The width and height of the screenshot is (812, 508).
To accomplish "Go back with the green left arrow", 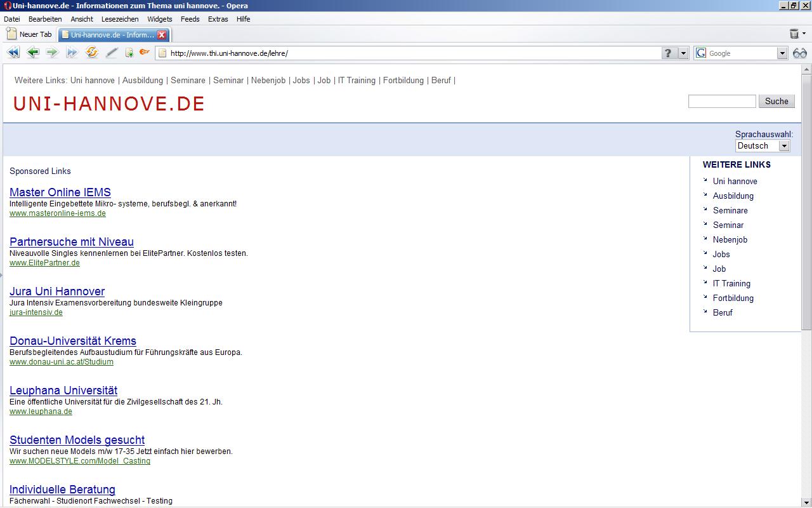I will 33,53.
